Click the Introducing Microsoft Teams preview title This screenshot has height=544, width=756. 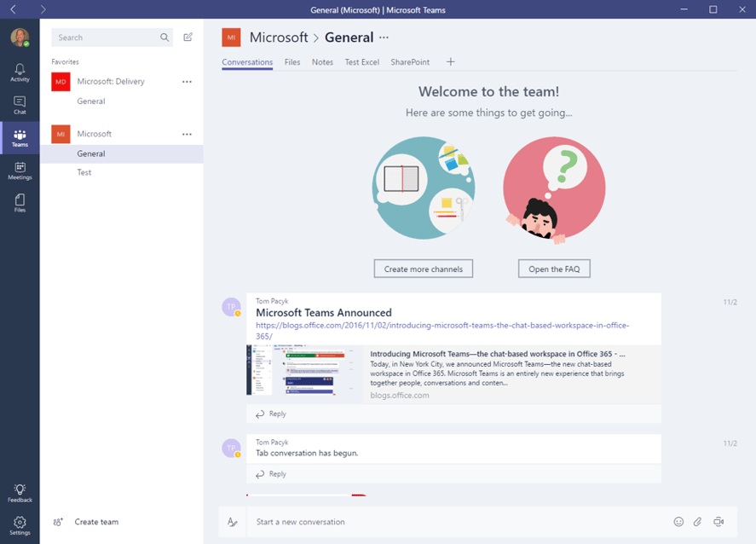point(498,354)
